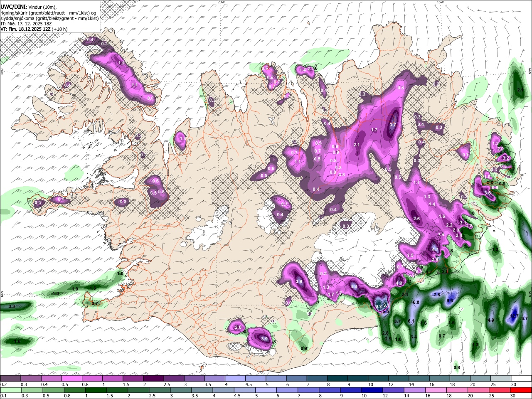The width and height of the screenshot is (532, 399).
Task: Click the 2.2 snowfall value
Action: [449, 225]
